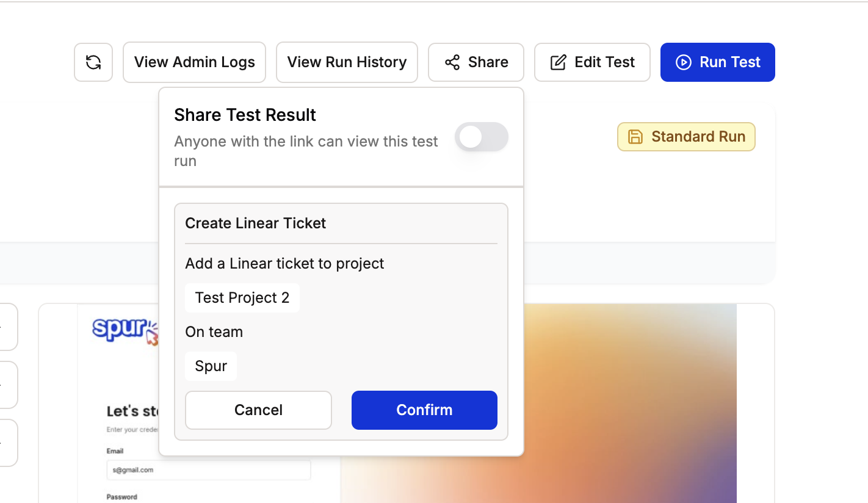
Task: Open the Spur team selector
Action: click(x=211, y=366)
